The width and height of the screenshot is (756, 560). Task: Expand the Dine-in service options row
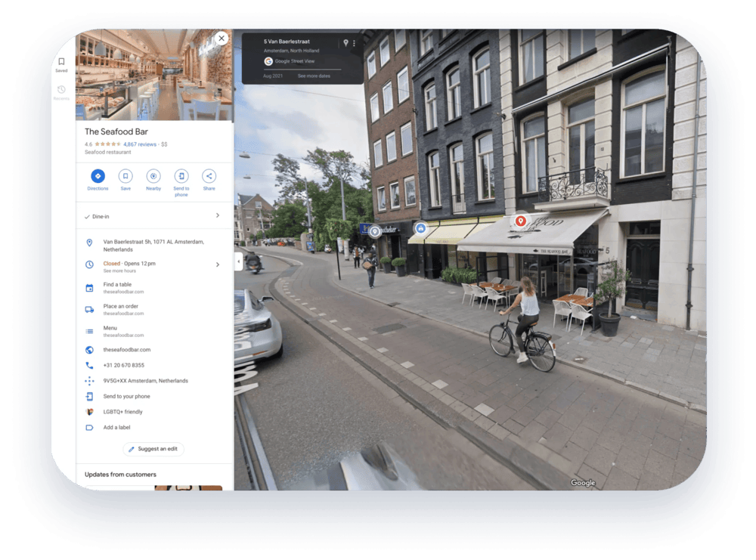tap(218, 216)
